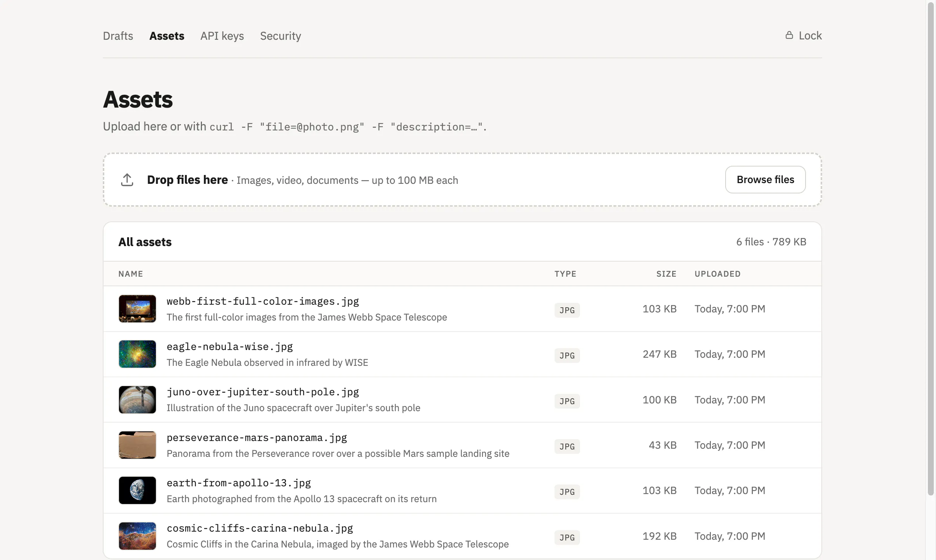Click the 'Drop files here' label

187,180
